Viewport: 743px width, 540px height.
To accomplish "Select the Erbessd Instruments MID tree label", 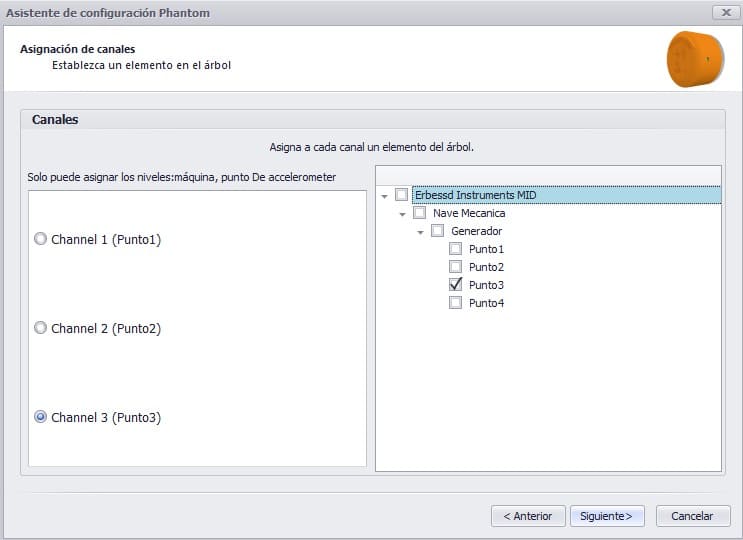I will click(476, 195).
